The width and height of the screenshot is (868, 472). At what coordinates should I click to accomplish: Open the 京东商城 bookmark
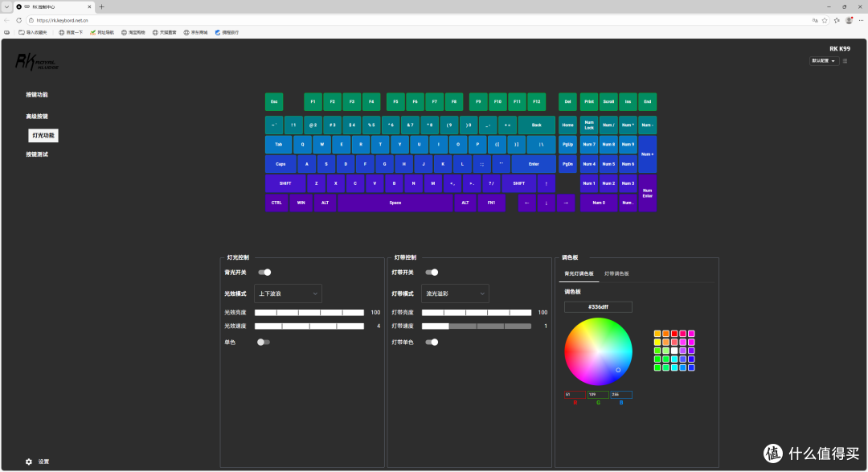(195, 33)
